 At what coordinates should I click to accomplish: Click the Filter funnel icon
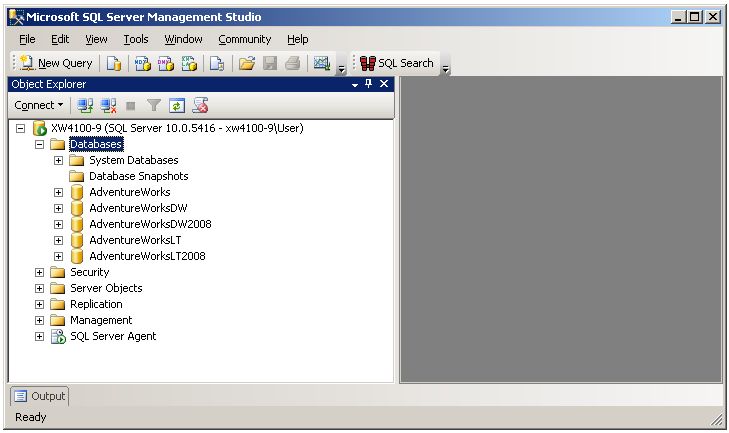[x=154, y=106]
